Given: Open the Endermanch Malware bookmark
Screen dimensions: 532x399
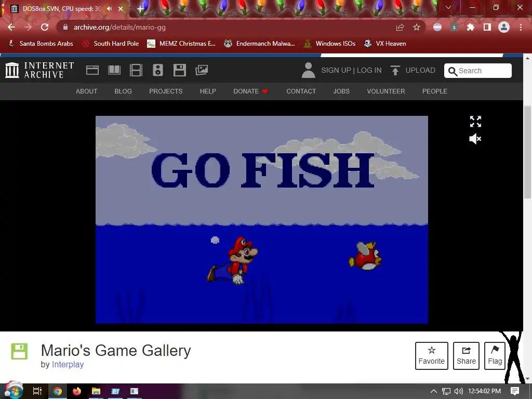Looking at the screenshot, I should (x=260, y=44).
